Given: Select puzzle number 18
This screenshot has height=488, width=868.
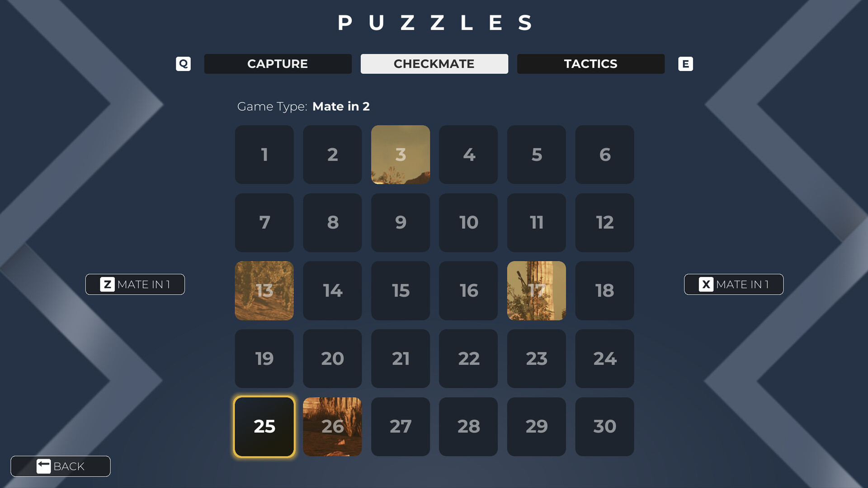Looking at the screenshot, I should click(x=604, y=290).
